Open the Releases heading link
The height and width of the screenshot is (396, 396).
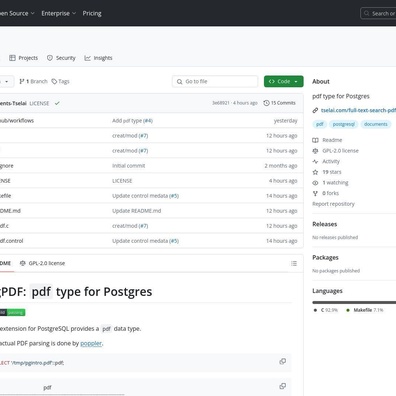(x=325, y=224)
